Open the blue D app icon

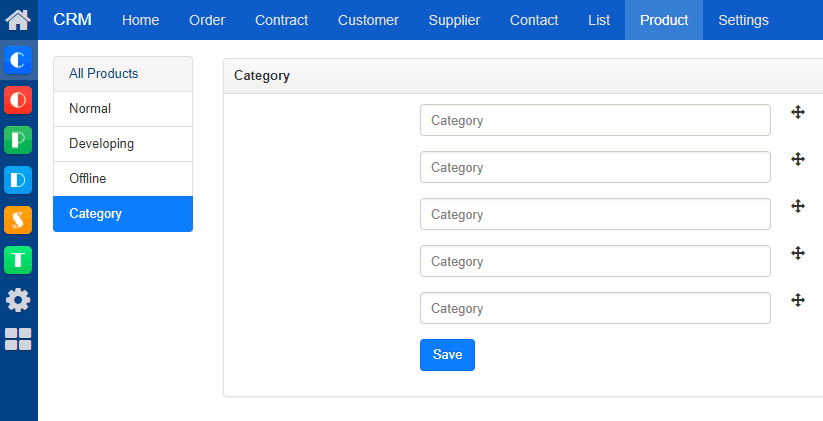click(x=18, y=180)
